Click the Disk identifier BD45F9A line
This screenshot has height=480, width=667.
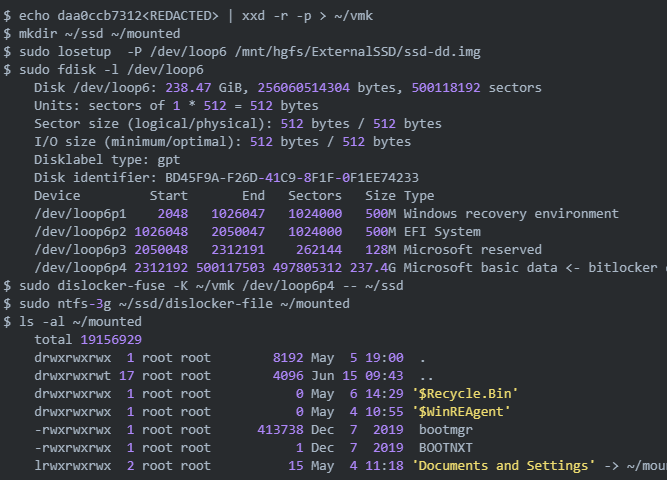(x=226, y=177)
